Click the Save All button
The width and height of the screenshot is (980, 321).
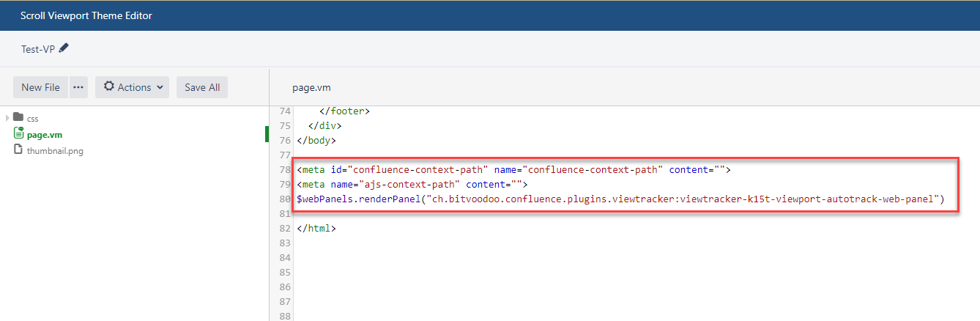point(202,87)
